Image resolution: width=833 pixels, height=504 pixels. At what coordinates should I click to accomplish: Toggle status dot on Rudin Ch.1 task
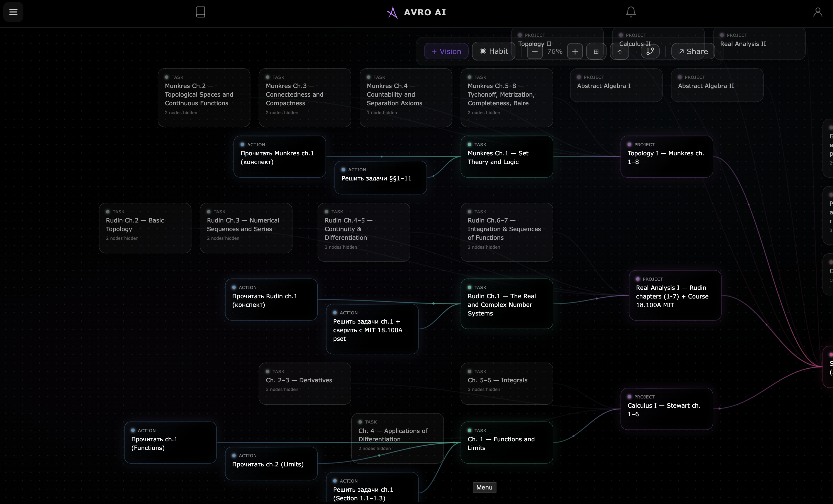pyautogui.click(x=470, y=287)
